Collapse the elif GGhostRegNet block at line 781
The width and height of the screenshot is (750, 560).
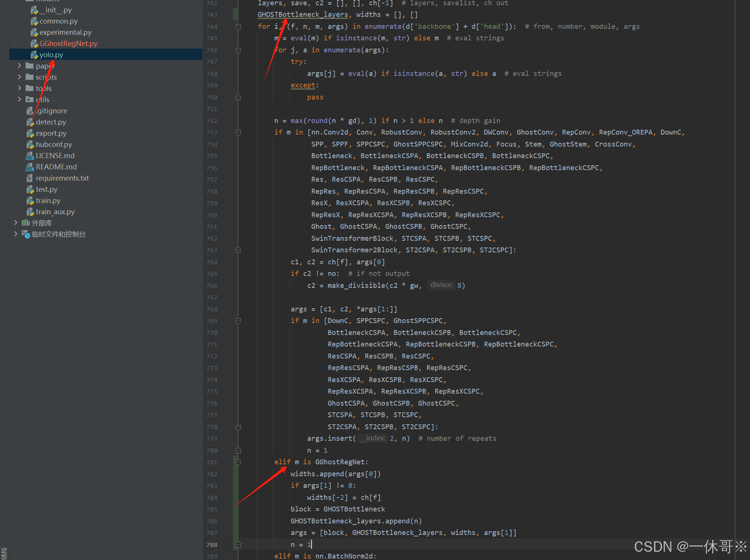click(238, 462)
